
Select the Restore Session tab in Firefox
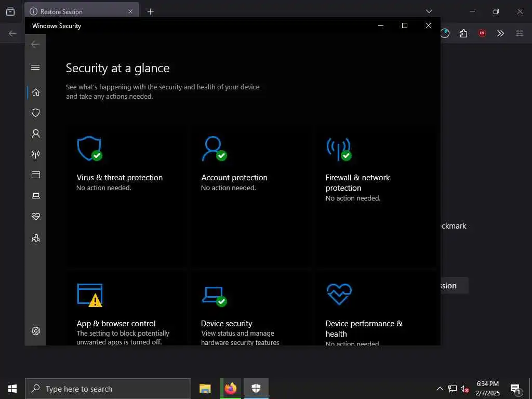click(82, 11)
